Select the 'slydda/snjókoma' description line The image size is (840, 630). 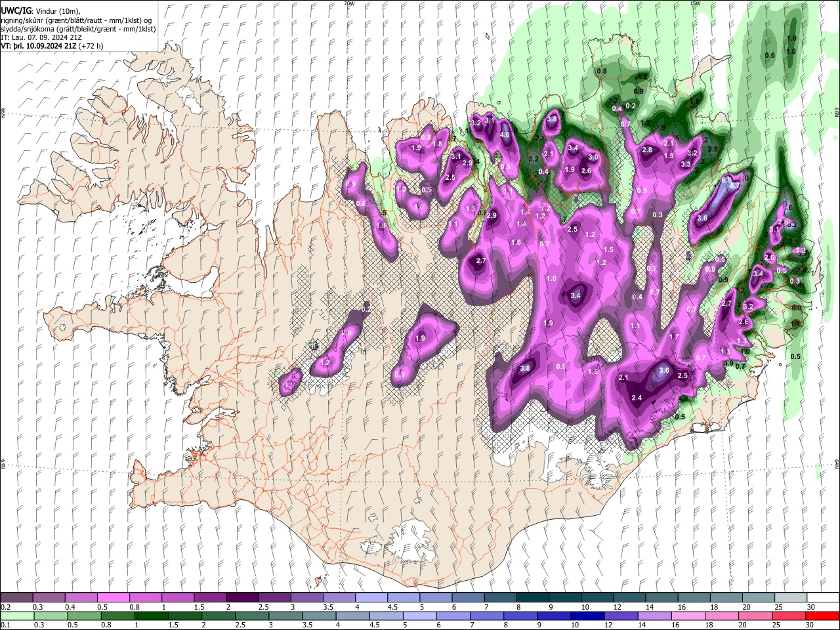pyautogui.click(x=78, y=29)
